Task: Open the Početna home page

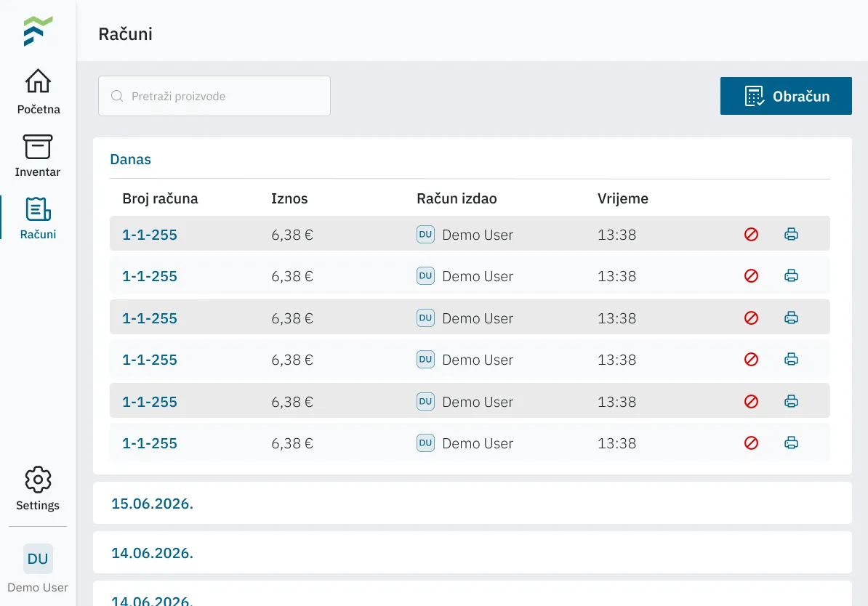Action: (39, 92)
